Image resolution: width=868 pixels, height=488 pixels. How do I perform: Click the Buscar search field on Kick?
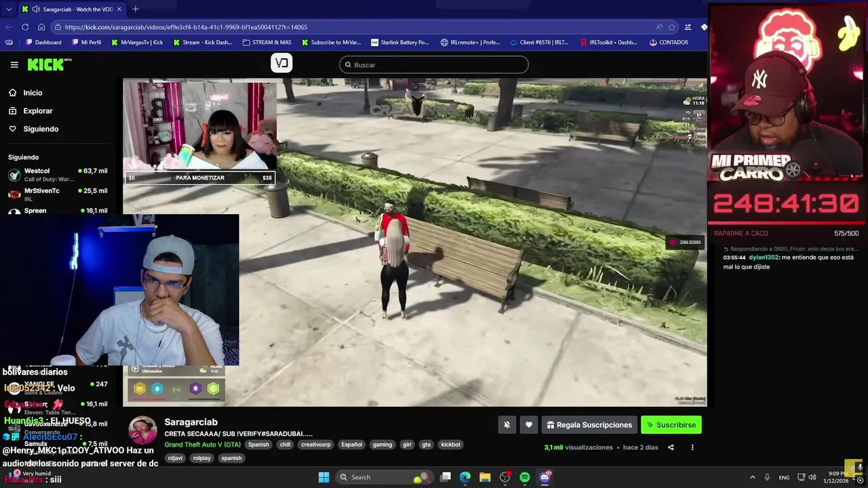(434, 65)
